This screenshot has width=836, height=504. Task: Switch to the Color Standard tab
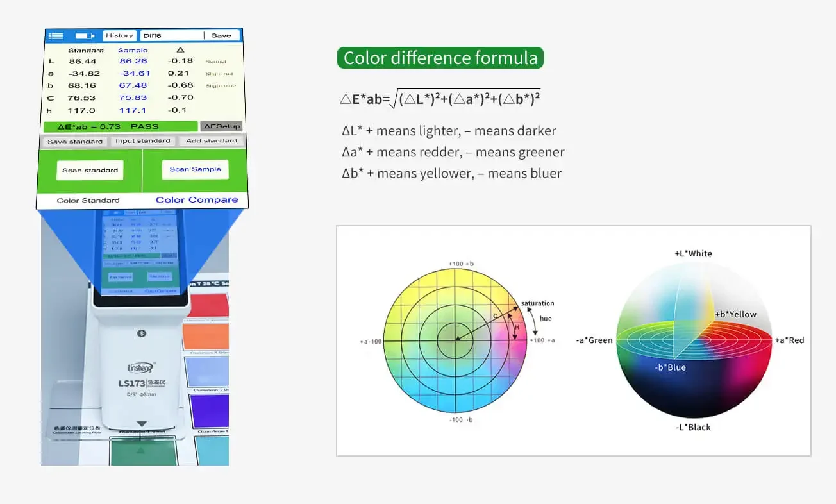(x=88, y=201)
